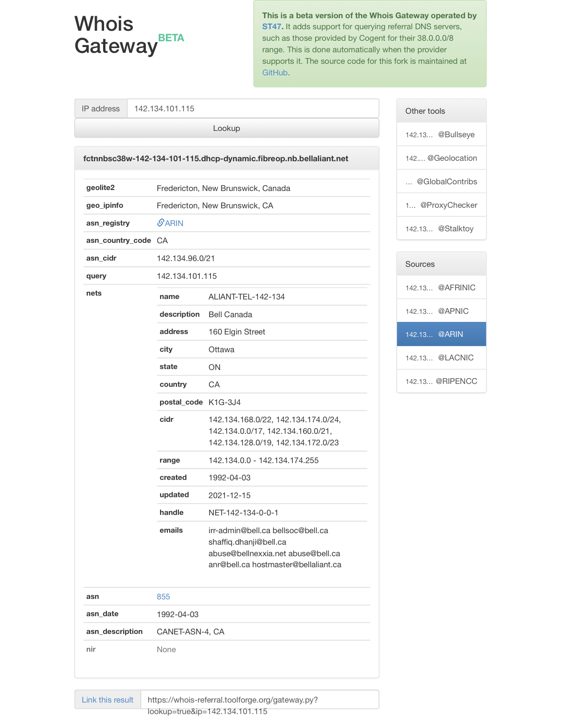
Task: Open the @Stalktoy tool
Action: (442, 228)
